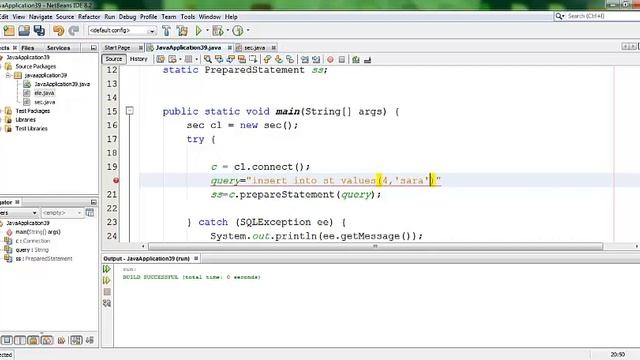Switch editor to History view
The width and height of the screenshot is (640, 360).
138,59
